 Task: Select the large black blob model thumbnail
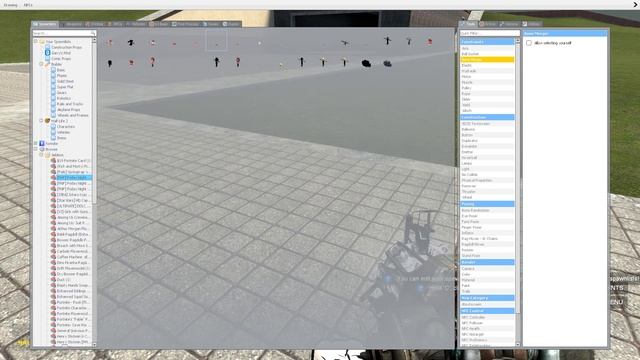pyautogui.click(x=366, y=63)
